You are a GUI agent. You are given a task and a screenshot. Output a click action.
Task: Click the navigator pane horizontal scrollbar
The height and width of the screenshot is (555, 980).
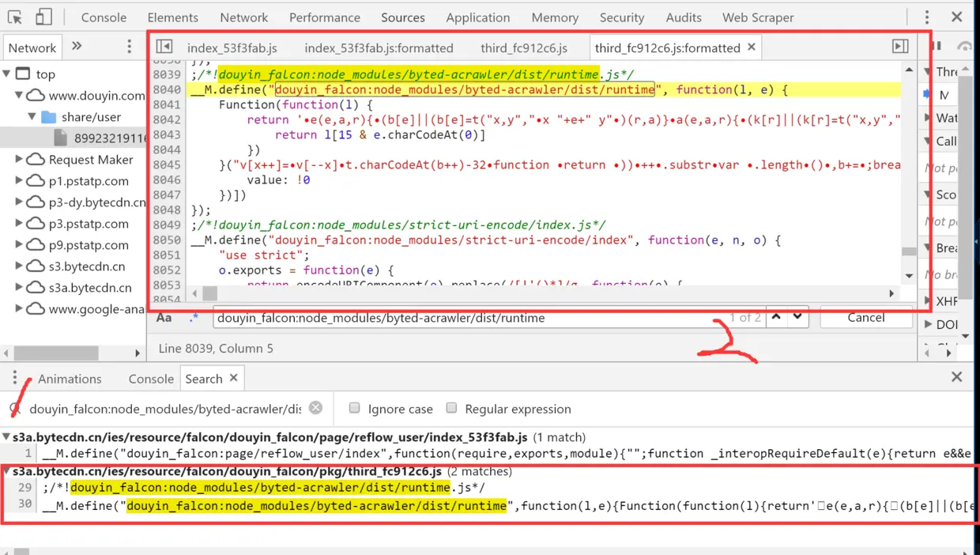[55, 353]
